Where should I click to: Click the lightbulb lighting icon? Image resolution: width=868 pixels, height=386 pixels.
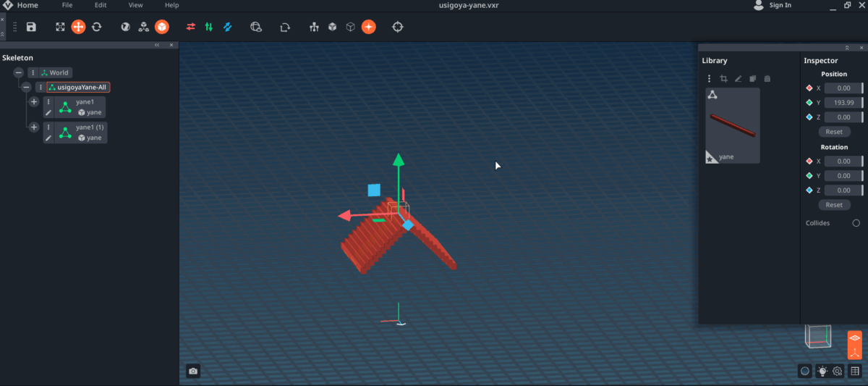click(x=822, y=371)
